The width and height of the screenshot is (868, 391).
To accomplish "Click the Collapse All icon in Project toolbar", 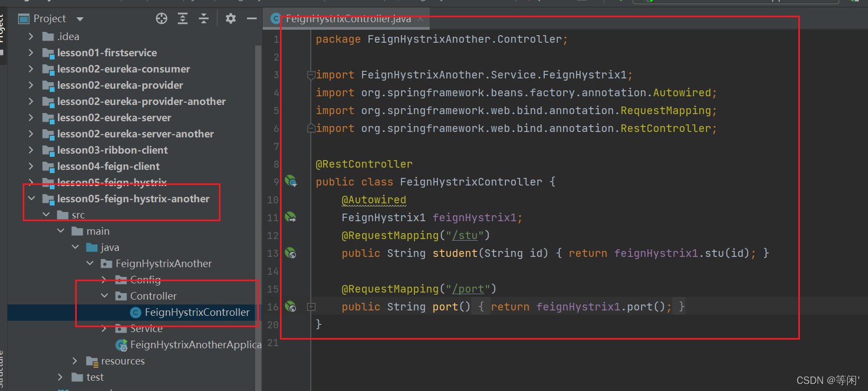I will (x=204, y=19).
